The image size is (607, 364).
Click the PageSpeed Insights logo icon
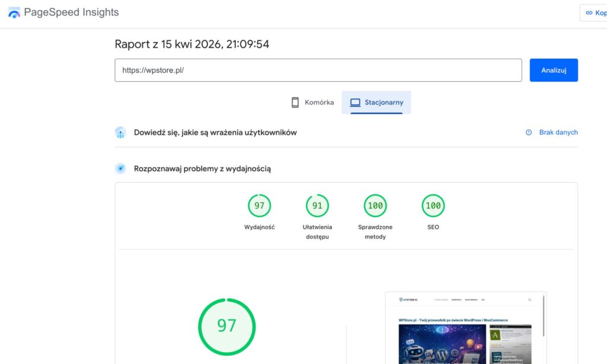[14, 12]
